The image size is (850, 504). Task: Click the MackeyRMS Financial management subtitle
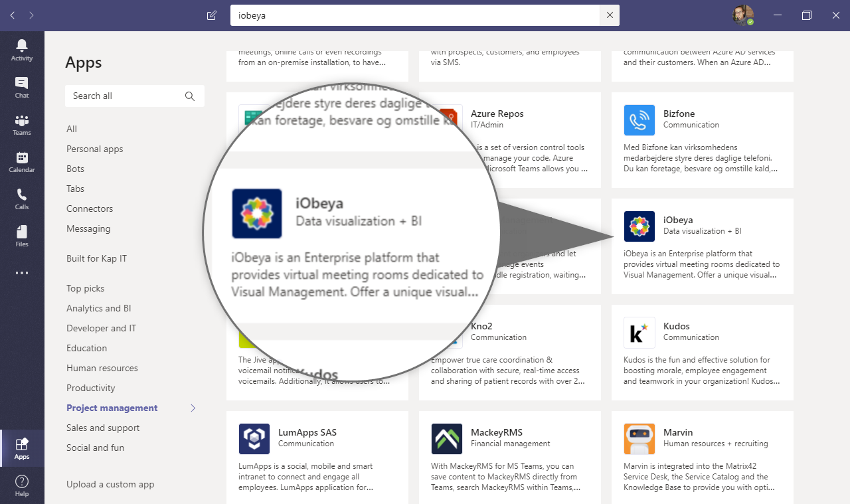tap(511, 444)
